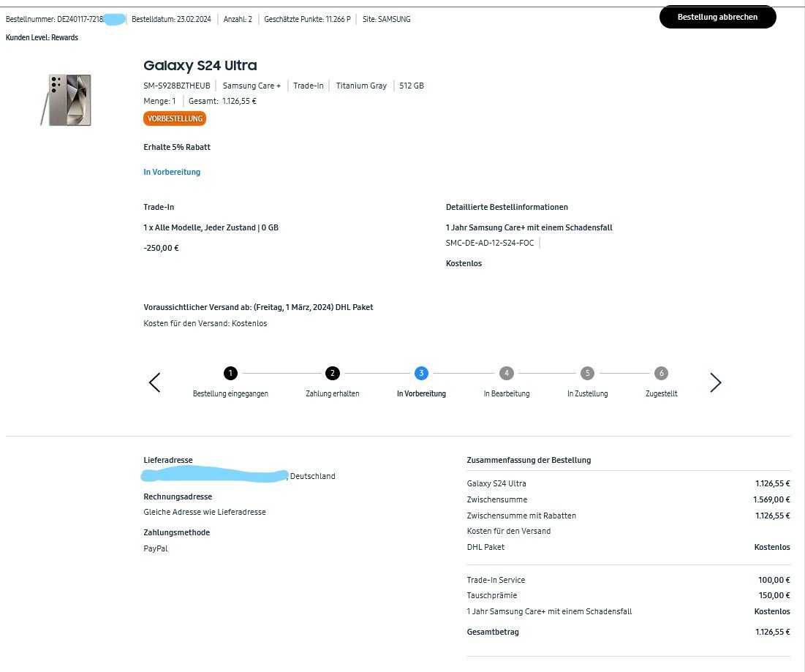This screenshot has width=805, height=672.
Task: Click the Voraussichtlicher Versand DHL Paket line
Action: 258,307
